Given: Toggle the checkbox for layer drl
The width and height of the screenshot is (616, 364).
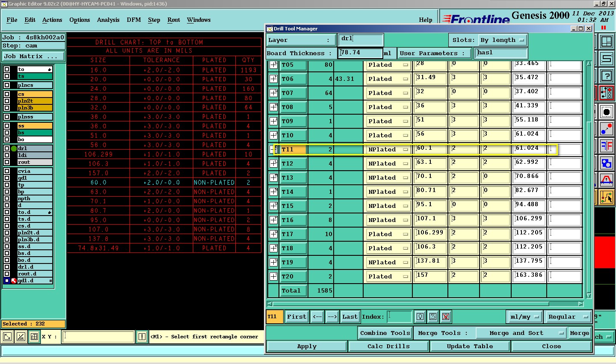Looking at the screenshot, I should click(x=7, y=148).
